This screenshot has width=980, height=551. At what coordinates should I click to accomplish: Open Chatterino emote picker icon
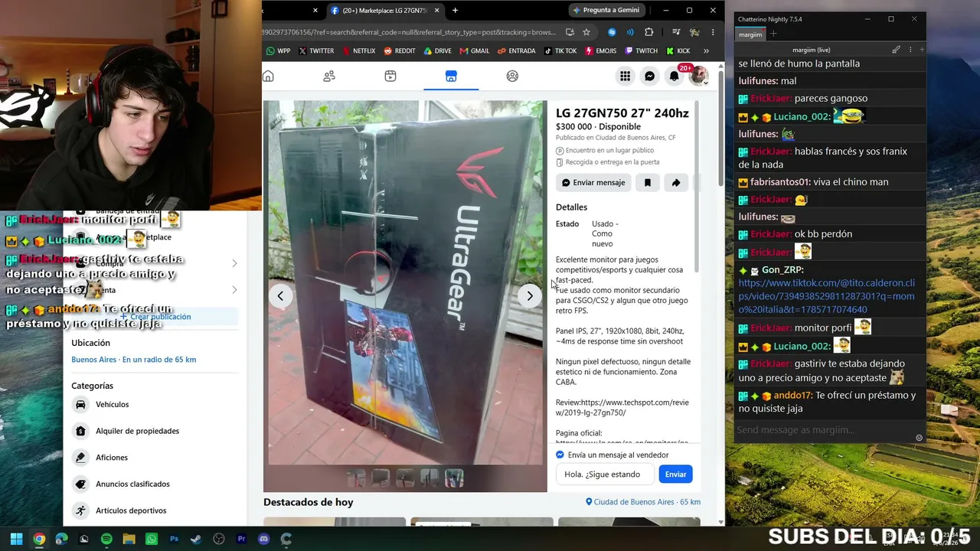click(920, 438)
